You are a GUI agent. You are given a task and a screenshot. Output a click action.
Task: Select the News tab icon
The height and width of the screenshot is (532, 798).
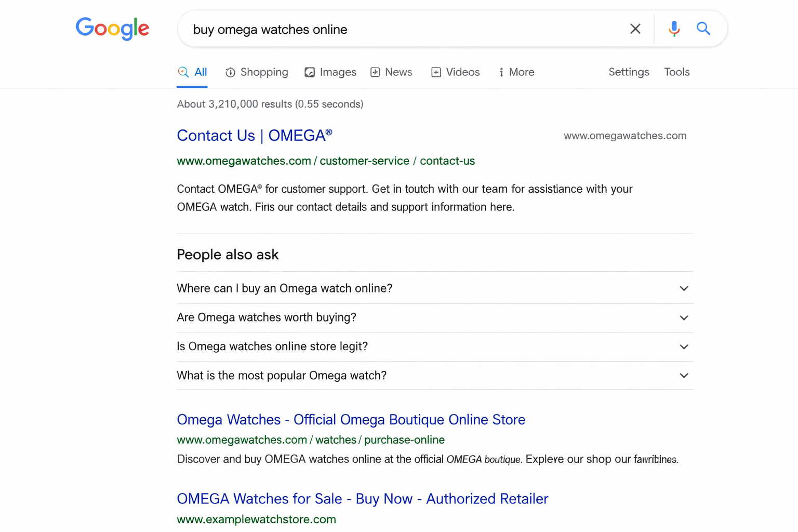pyautogui.click(x=375, y=72)
